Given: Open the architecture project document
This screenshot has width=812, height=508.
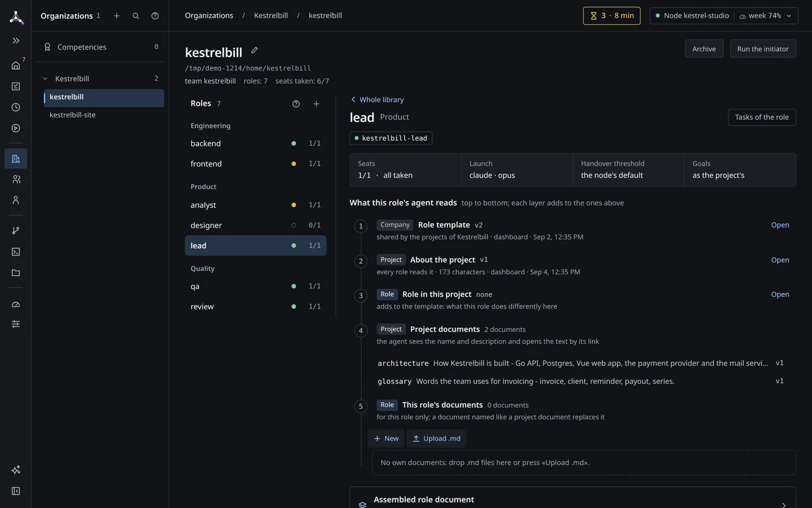Looking at the screenshot, I should (x=581, y=364).
